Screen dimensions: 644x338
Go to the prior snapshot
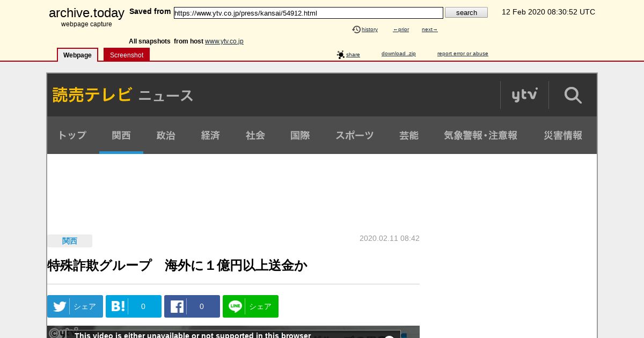click(x=401, y=30)
